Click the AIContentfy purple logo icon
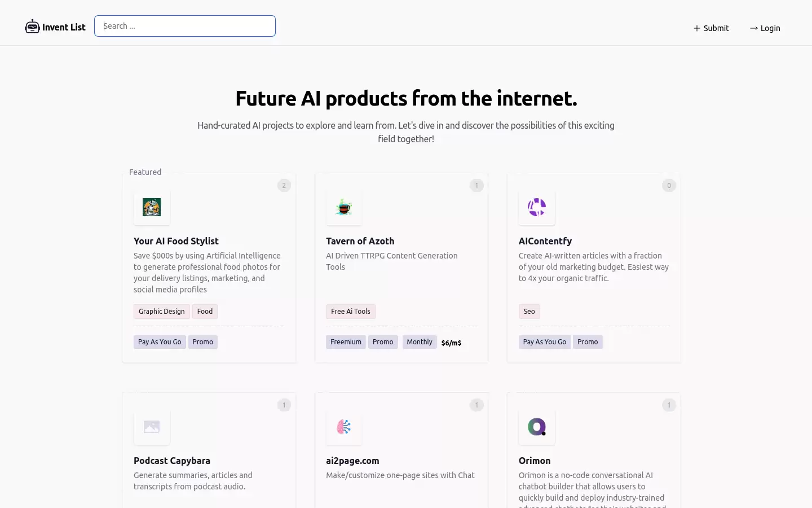The image size is (812, 508). 536,207
